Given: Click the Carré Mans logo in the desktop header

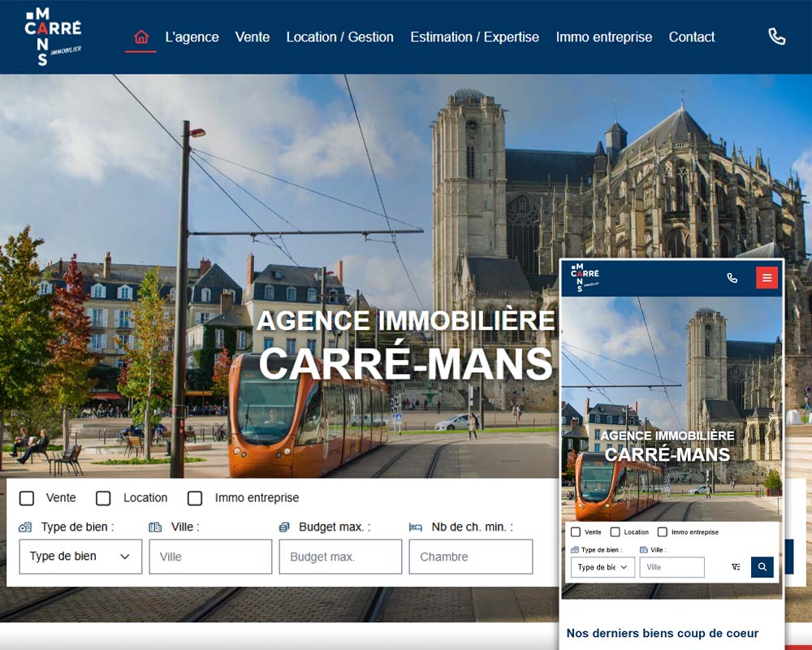Looking at the screenshot, I should (53, 37).
